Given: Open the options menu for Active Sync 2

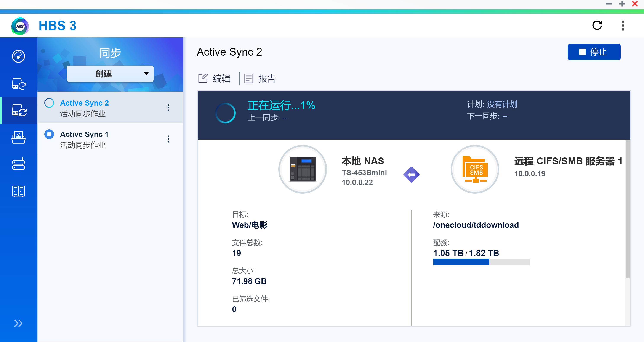Looking at the screenshot, I should pos(168,108).
